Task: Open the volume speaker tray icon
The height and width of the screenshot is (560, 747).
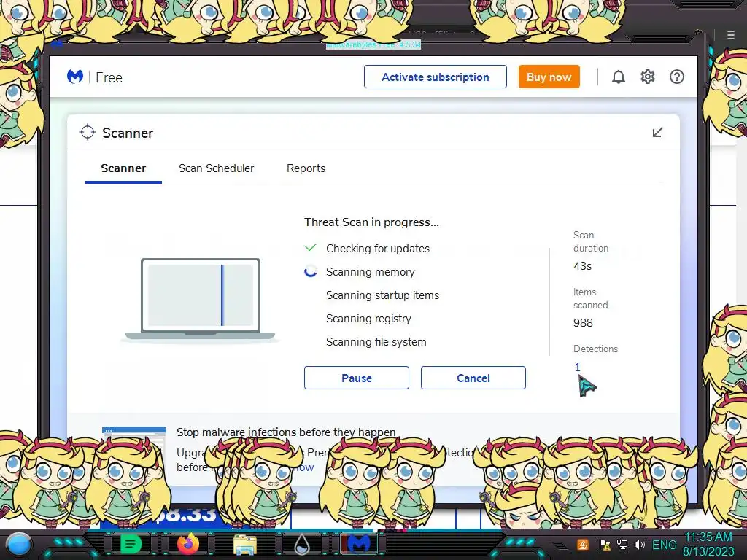Action: tap(639, 544)
